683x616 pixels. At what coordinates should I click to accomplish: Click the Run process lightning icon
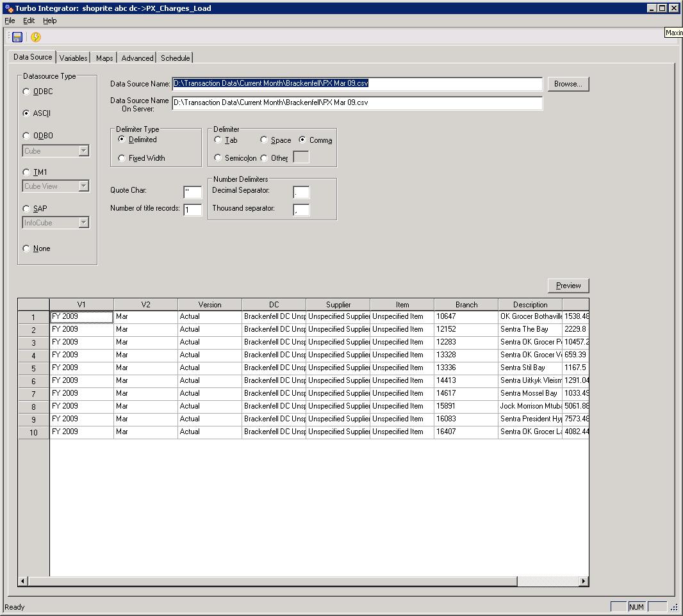pos(36,37)
